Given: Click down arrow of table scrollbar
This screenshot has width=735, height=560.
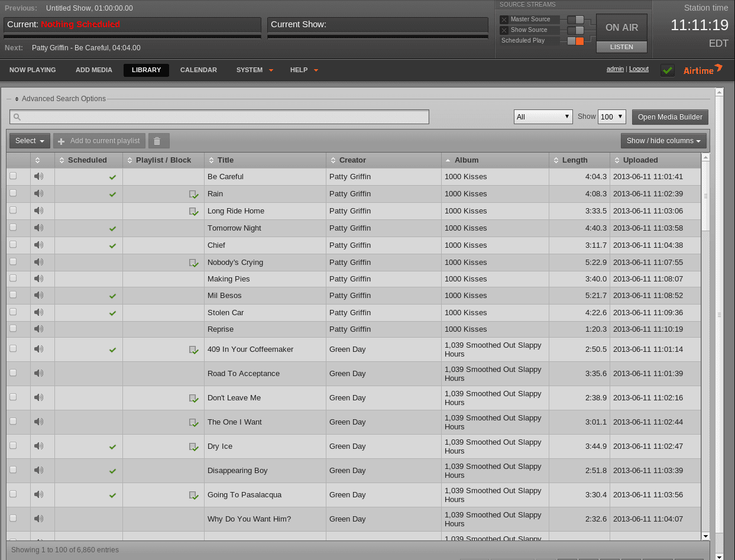Looking at the screenshot, I should 705,536.
